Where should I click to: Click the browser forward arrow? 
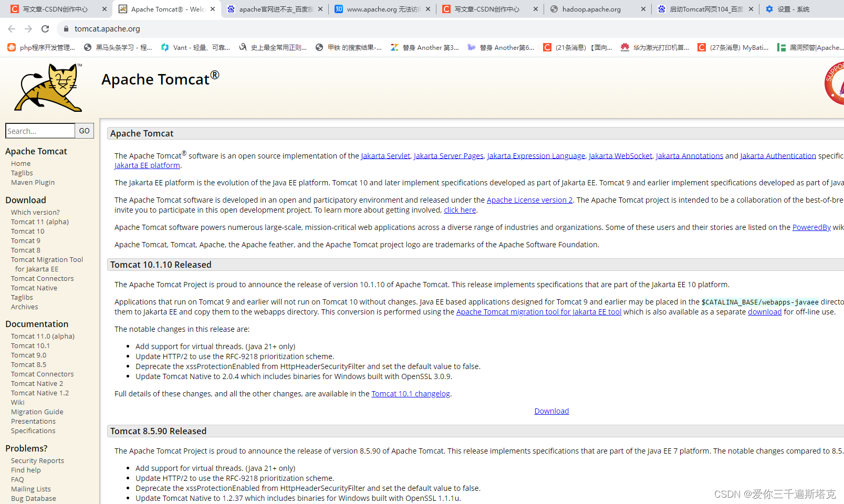[28, 29]
